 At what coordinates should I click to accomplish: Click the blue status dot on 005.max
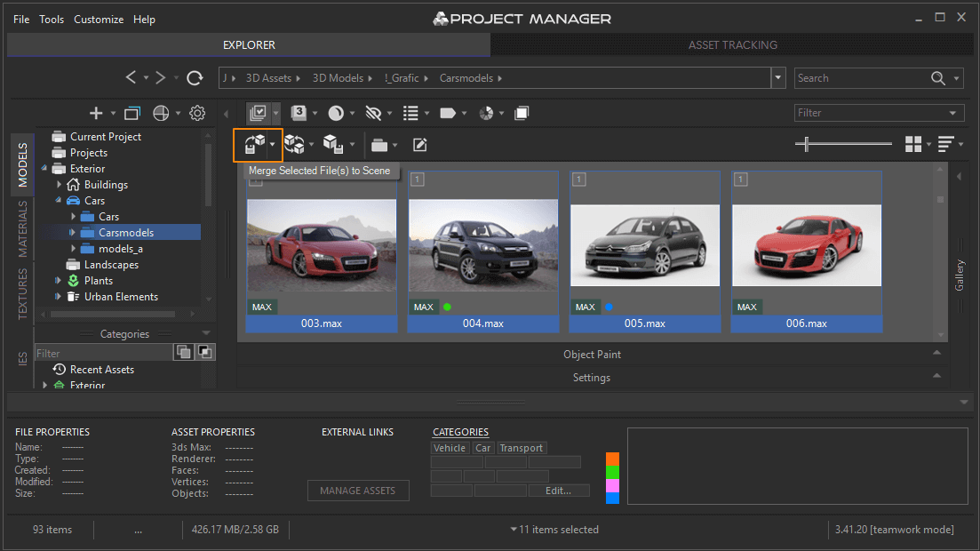610,307
